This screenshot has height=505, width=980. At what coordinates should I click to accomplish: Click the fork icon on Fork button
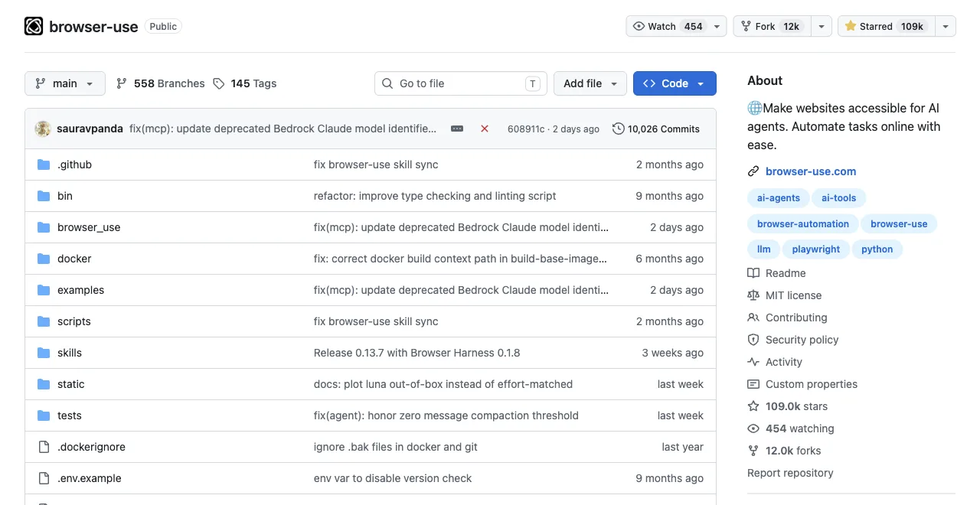coord(746,26)
